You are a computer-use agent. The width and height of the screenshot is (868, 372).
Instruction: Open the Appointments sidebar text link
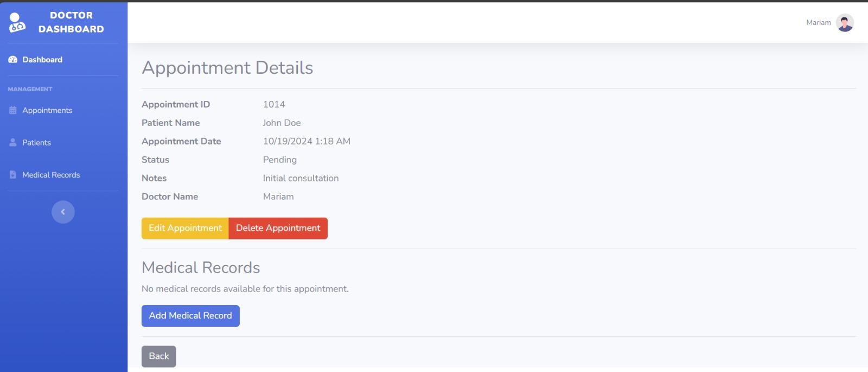tap(47, 110)
